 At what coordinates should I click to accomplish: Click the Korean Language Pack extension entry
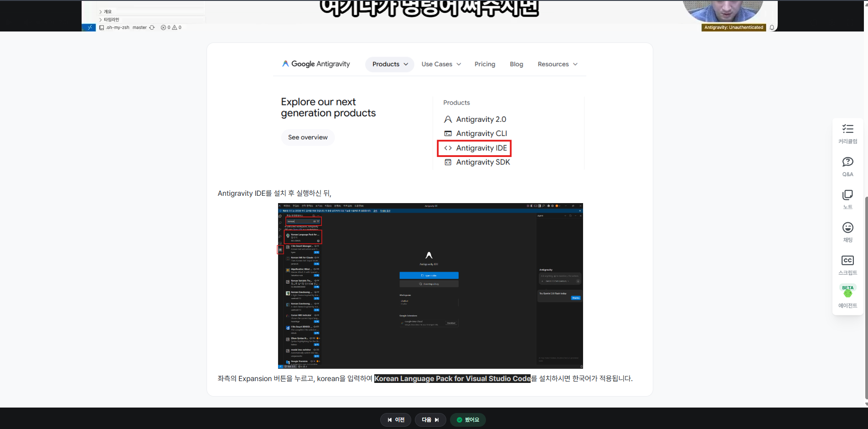click(x=303, y=237)
